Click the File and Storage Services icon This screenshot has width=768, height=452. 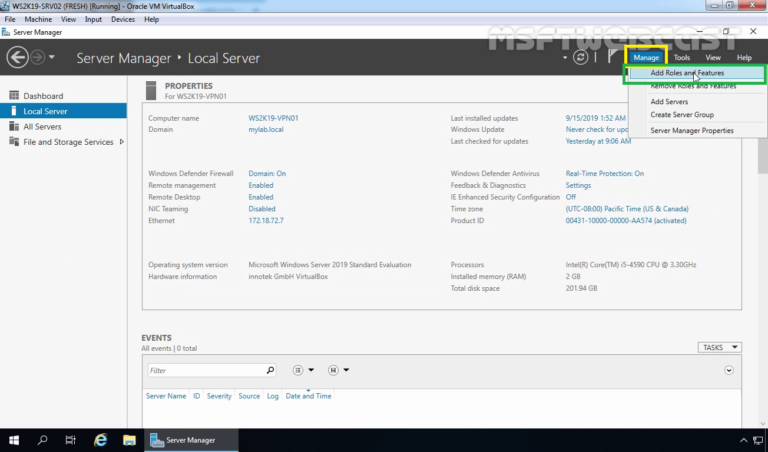pyautogui.click(x=14, y=142)
